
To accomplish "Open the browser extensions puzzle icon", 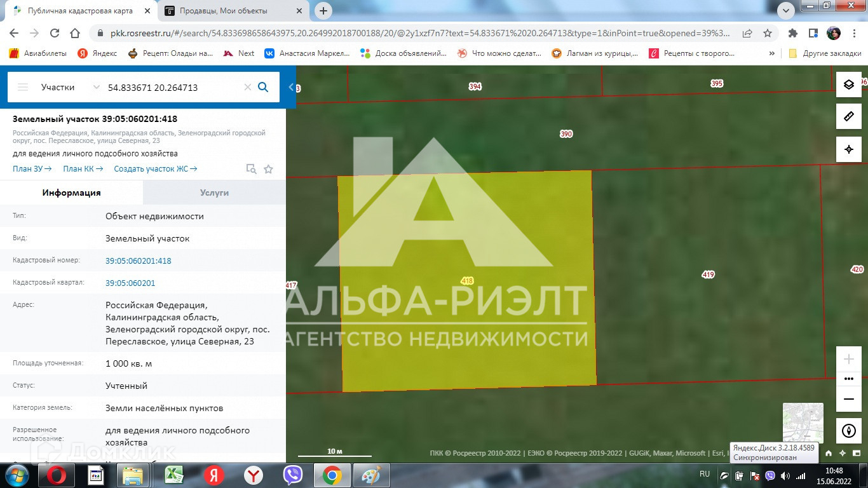I will [x=793, y=33].
